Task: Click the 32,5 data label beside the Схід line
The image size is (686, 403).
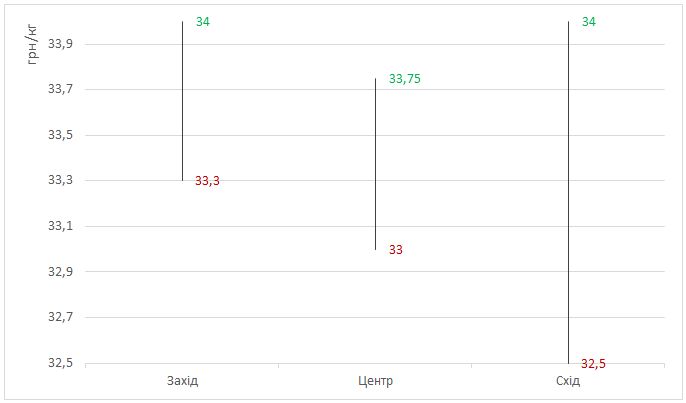Action: (593, 364)
